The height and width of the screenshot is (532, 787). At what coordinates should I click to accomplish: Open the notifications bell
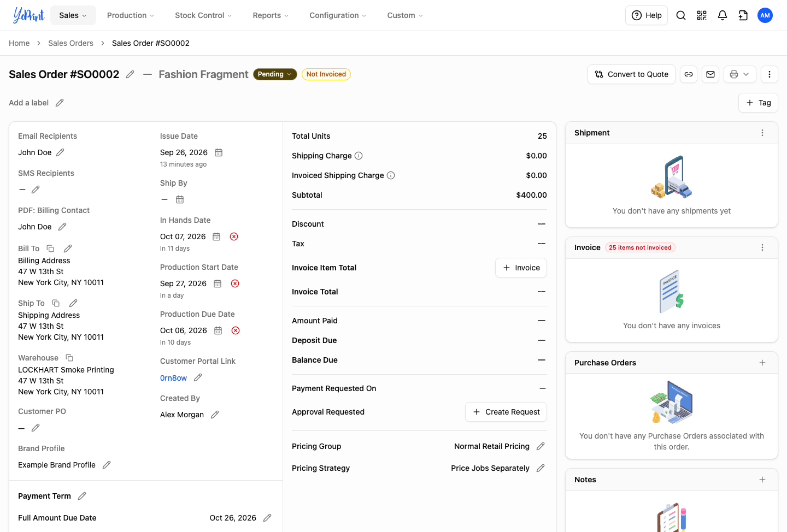pos(723,15)
